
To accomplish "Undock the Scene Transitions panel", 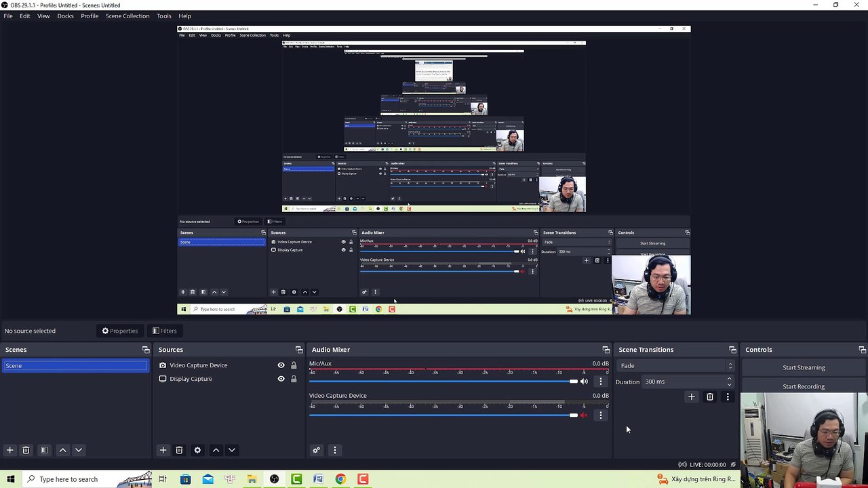I will point(732,350).
